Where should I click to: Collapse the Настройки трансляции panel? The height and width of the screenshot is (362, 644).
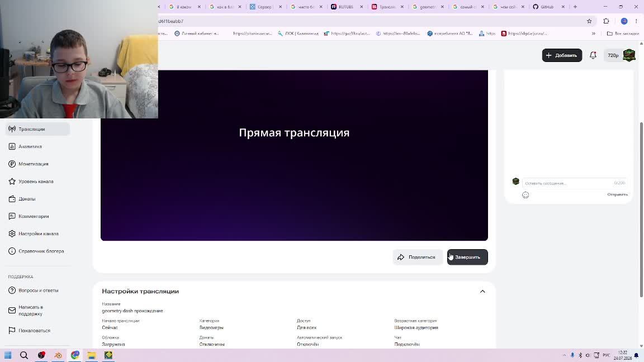coord(482,292)
